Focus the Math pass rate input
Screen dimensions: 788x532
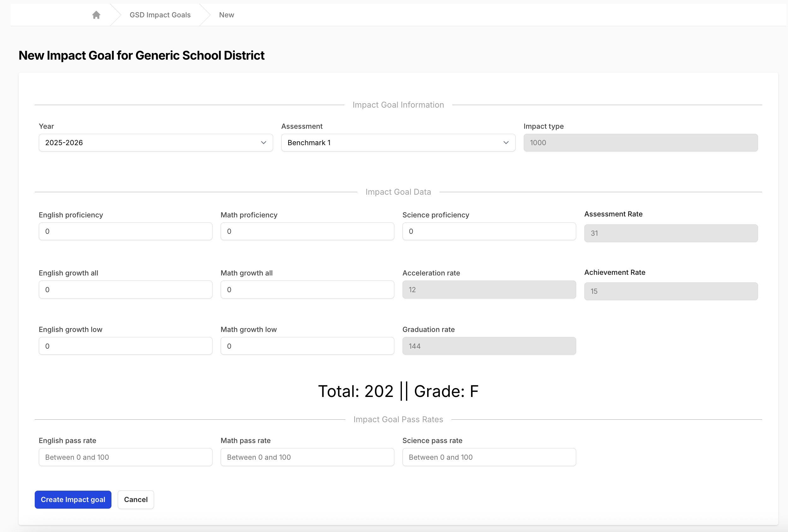pyautogui.click(x=307, y=457)
